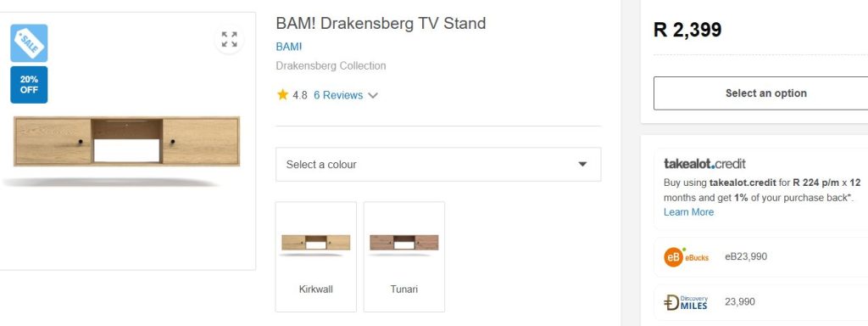Click Learn More about takealot.credit
Image resolution: width=868 pixels, height=326 pixels.
pos(688,211)
